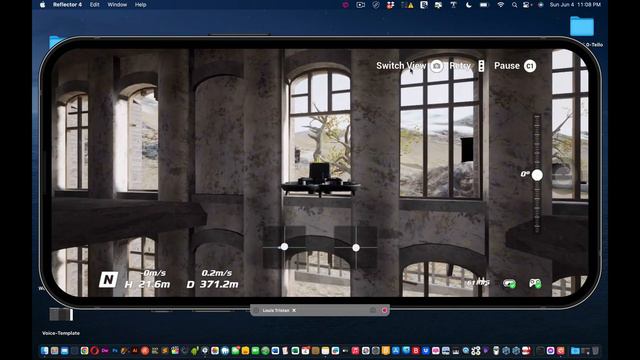Screen dimensions: 640x360
Task: Open the Edit menu
Action: (95, 4)
